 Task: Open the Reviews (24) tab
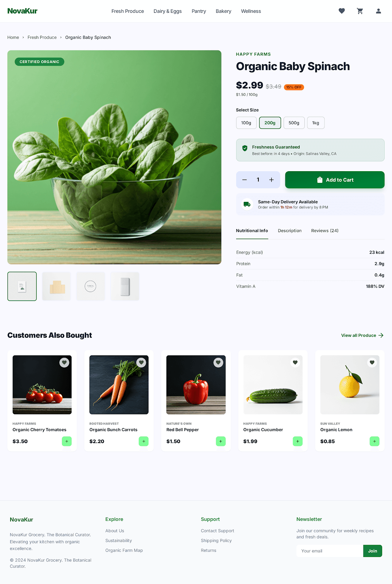pos(325,231)
